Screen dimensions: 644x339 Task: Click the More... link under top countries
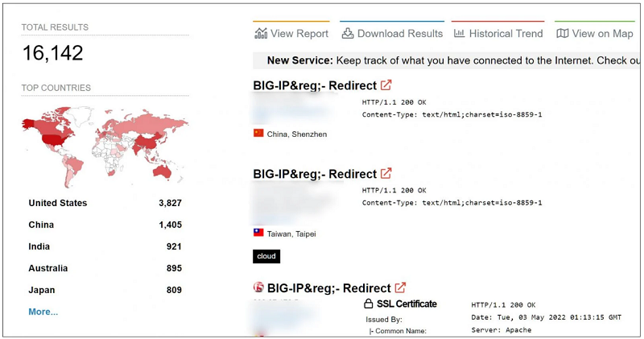[43, 312]
